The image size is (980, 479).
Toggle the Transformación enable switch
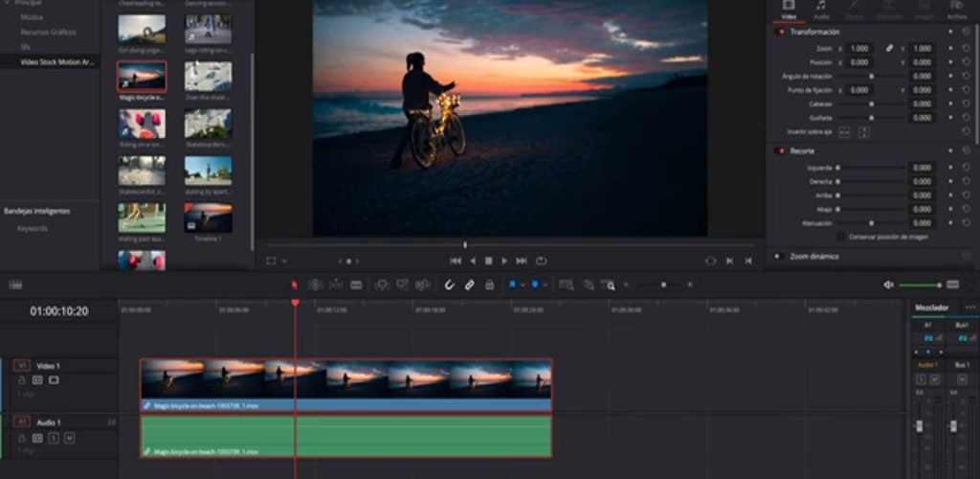pyautogui.click(x=780, y=32)
